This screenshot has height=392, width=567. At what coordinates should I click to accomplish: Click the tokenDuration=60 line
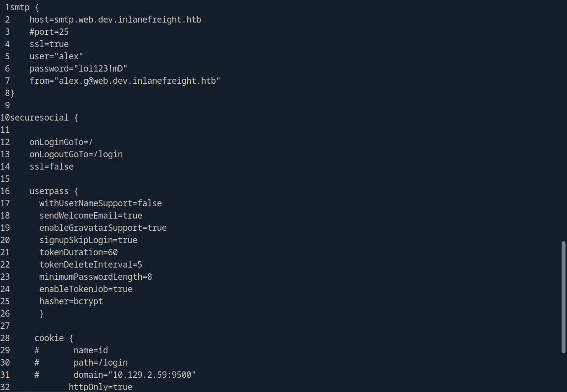coord(78,252)
